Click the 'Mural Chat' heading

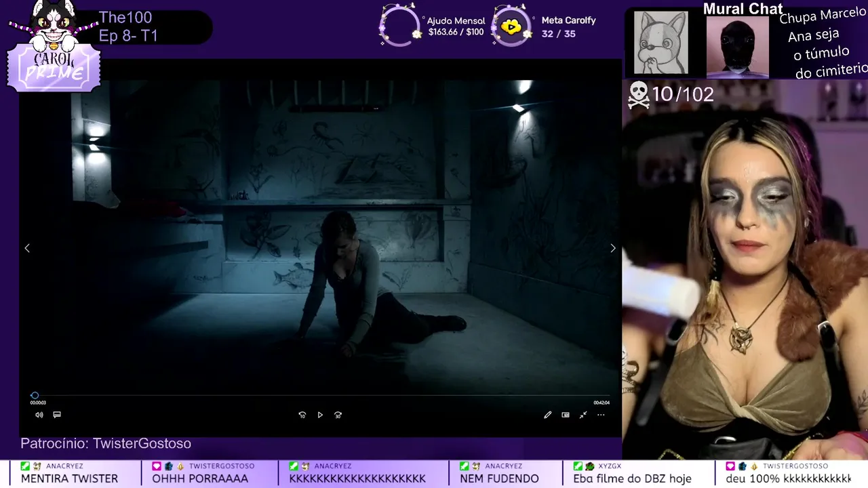[x=743, y=9]
